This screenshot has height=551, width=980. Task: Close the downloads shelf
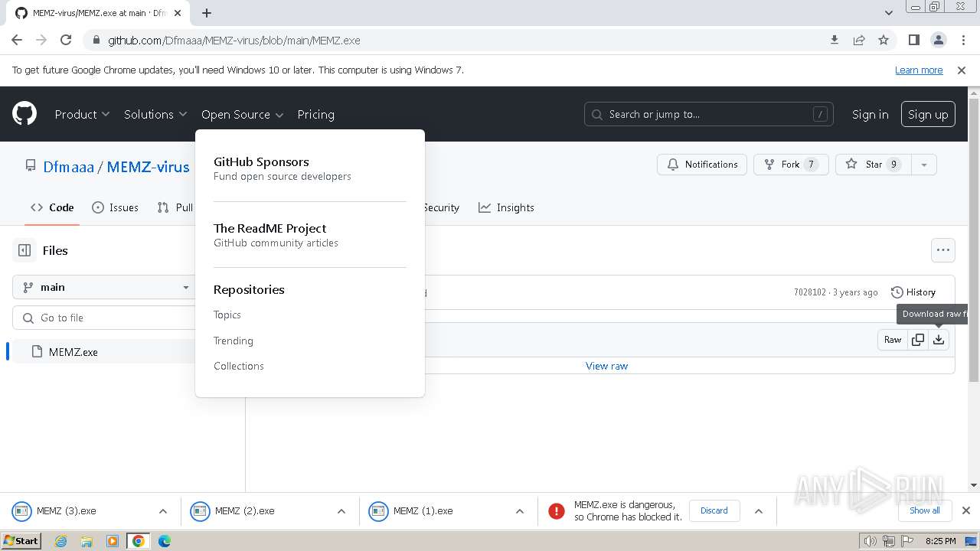click(x=966, y=510)
